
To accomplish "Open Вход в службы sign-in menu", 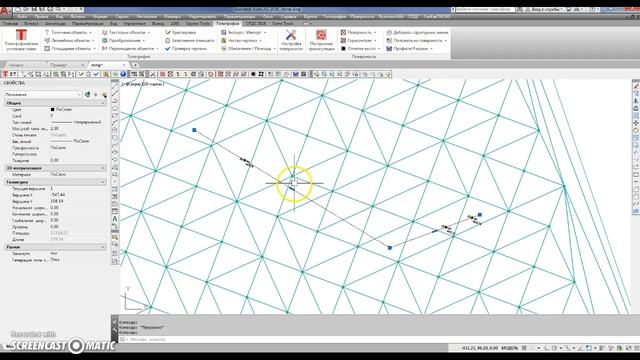I will coord(546,9).
